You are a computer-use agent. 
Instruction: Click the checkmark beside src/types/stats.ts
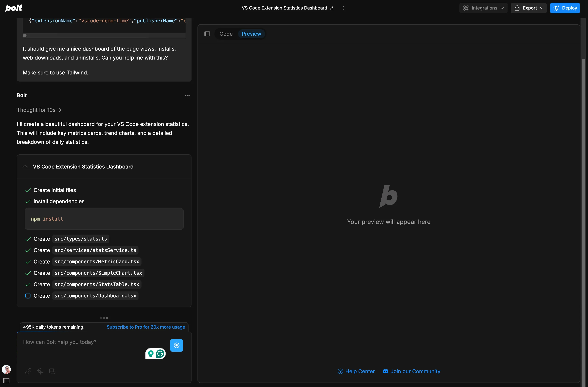coord(28,239)
